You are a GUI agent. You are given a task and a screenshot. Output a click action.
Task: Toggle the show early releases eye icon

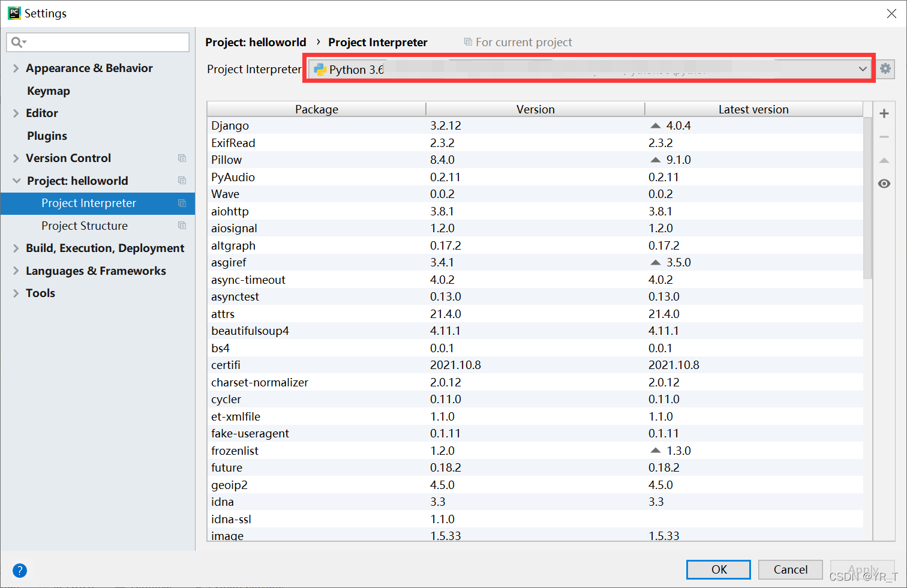(884, 184)
